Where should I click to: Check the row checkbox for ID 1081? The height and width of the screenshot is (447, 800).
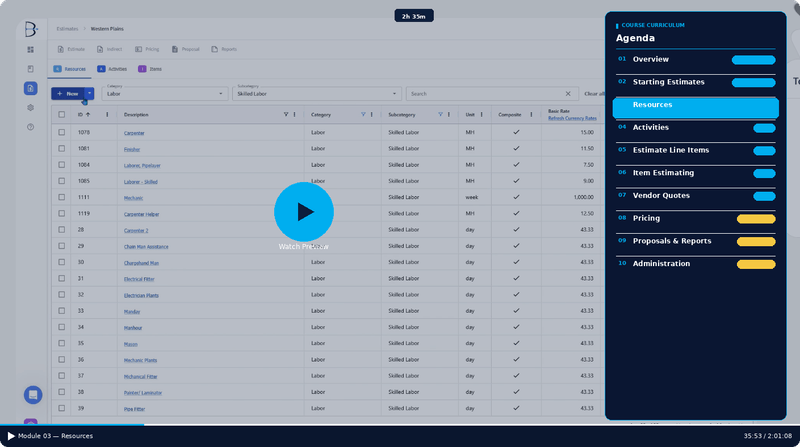coord(62,148)
